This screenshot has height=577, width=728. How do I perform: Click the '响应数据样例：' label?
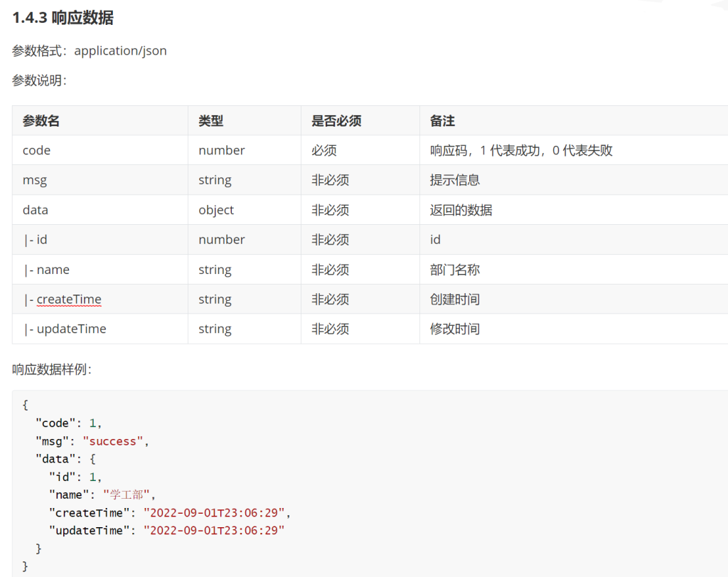(52, 369)
